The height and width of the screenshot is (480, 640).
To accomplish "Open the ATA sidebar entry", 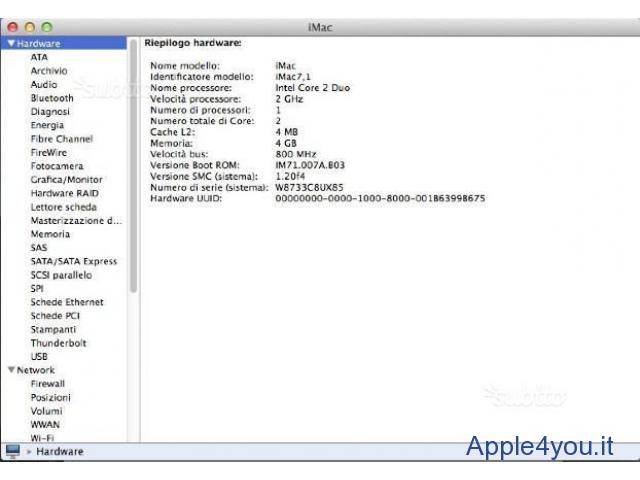I will pyautogui.click(x=39, y=57).
